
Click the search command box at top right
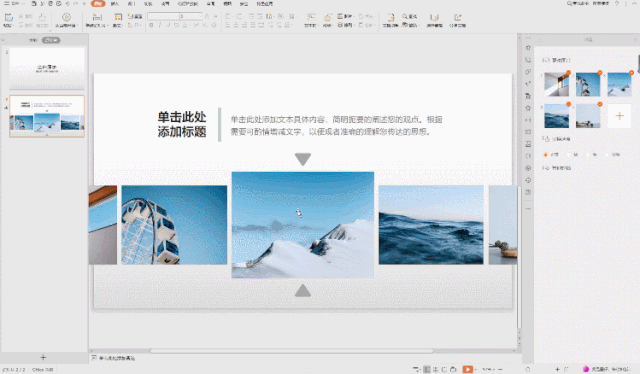[588, 3]
